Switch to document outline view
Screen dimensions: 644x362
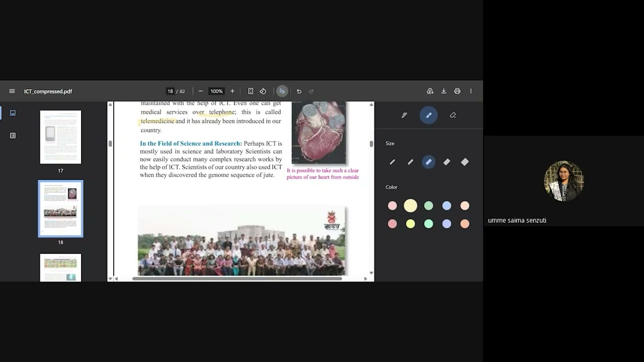tap(13, 136)
